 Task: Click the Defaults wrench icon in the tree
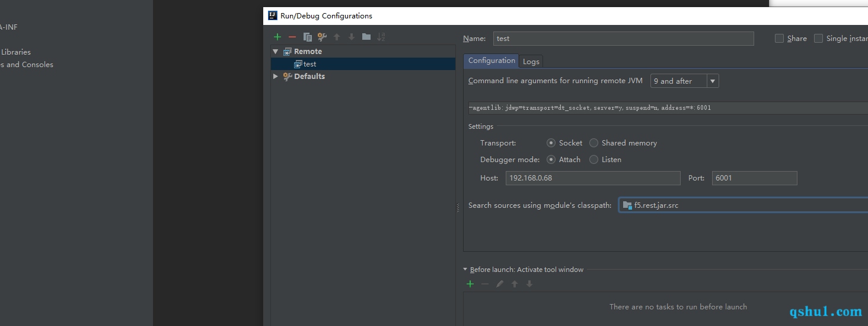288,77
